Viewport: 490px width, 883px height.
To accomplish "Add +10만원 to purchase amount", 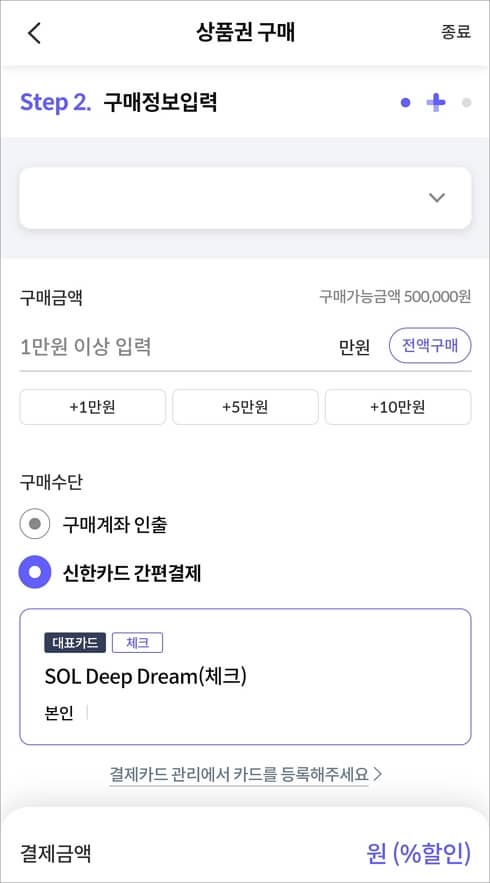I will click(x=398, y=407).
